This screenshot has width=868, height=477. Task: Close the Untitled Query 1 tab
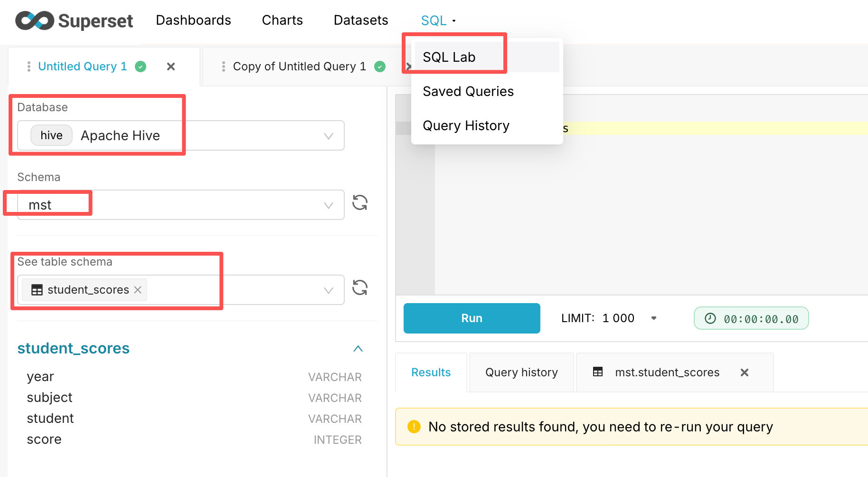171,67
